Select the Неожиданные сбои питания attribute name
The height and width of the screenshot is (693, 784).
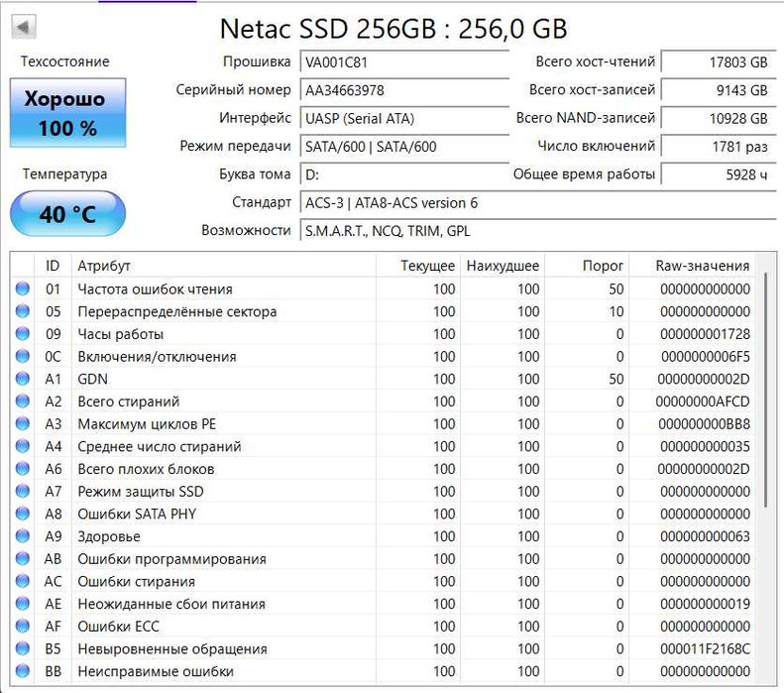(x=171, y=604)
